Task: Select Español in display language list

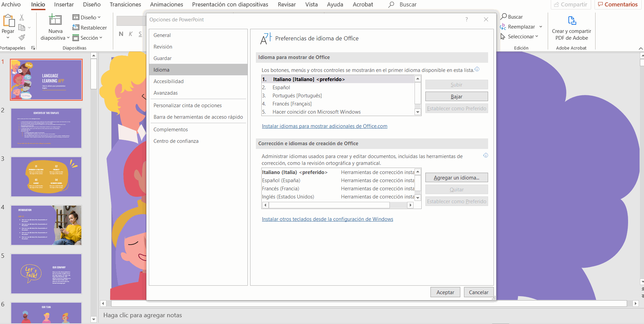Action: [338, 88]
